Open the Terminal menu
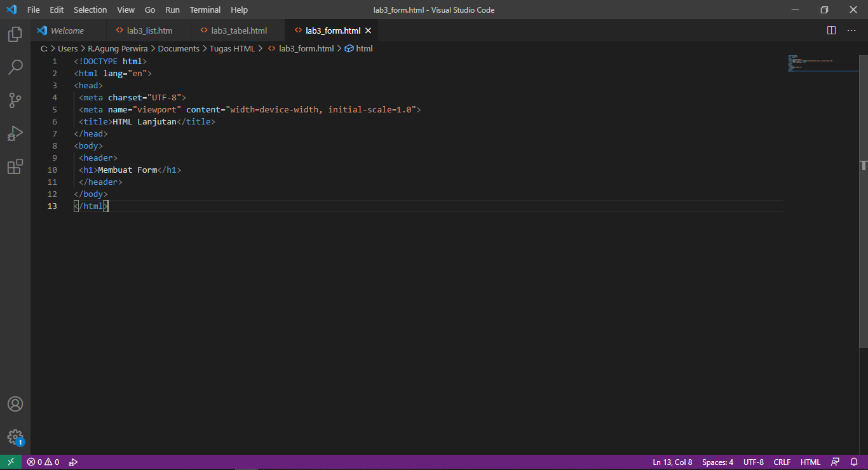 205,10
